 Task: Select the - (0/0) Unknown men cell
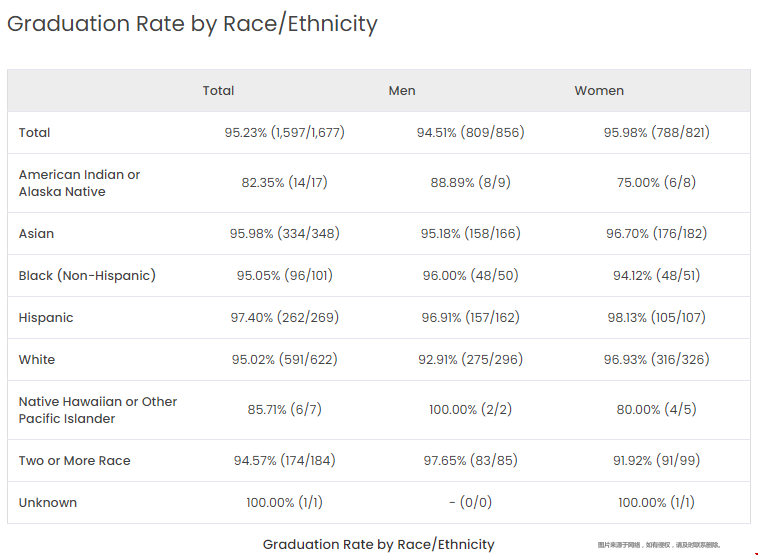coord(470,503)
